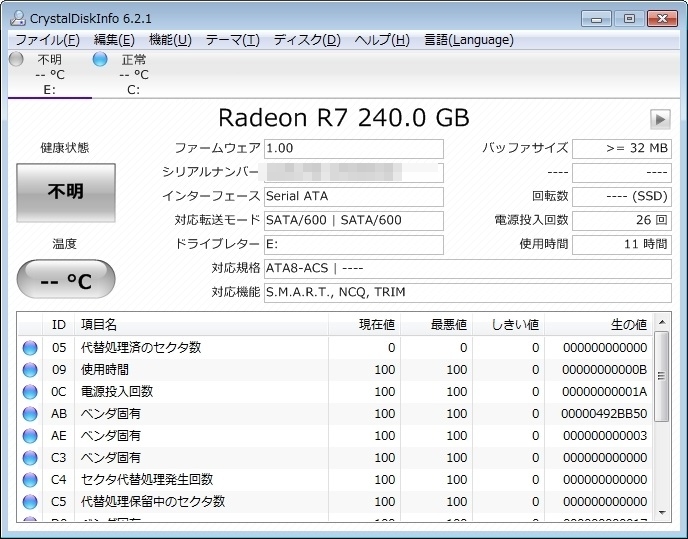Click the blue orb next to ID C4
Screen dimensions: 688x539
click(x=30, y=480)
